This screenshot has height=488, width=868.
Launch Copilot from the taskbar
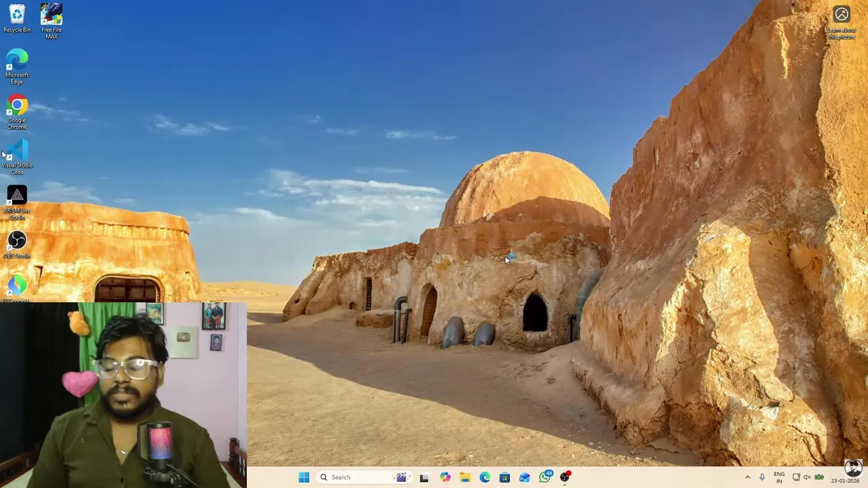[445, 477]
